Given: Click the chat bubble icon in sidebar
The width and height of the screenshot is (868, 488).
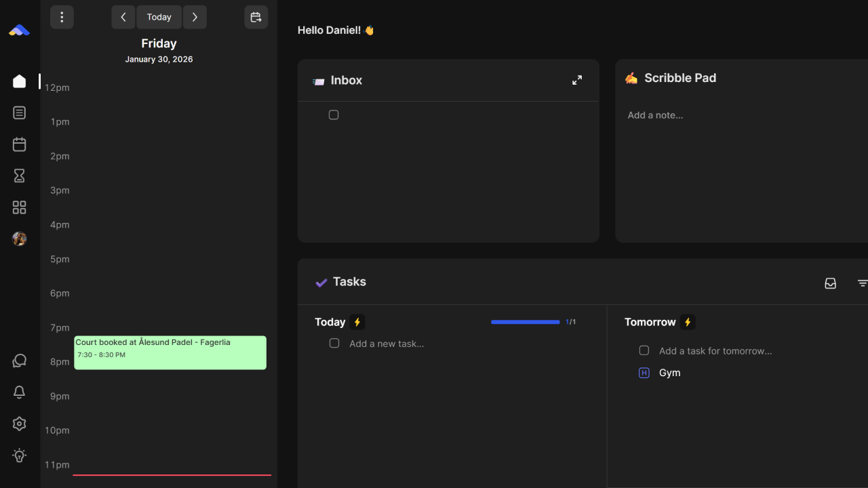Looking at the screenshot, I should (19, 361).
